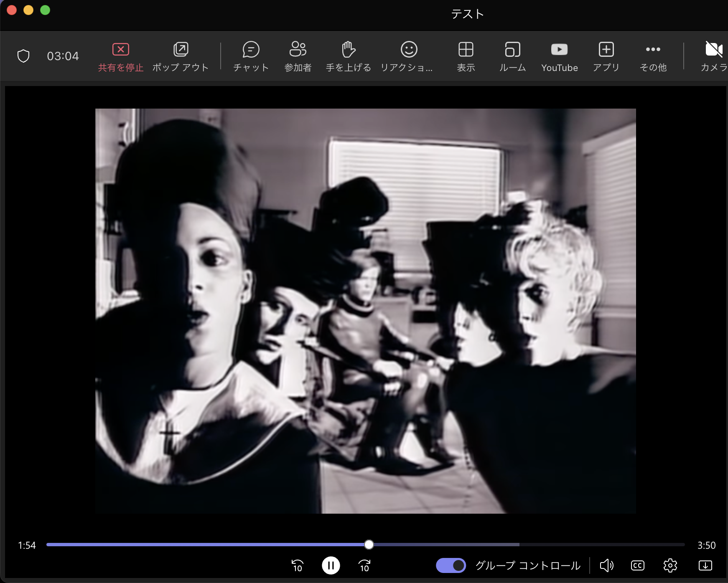Click the shared video frame

[x=366, y=311]
